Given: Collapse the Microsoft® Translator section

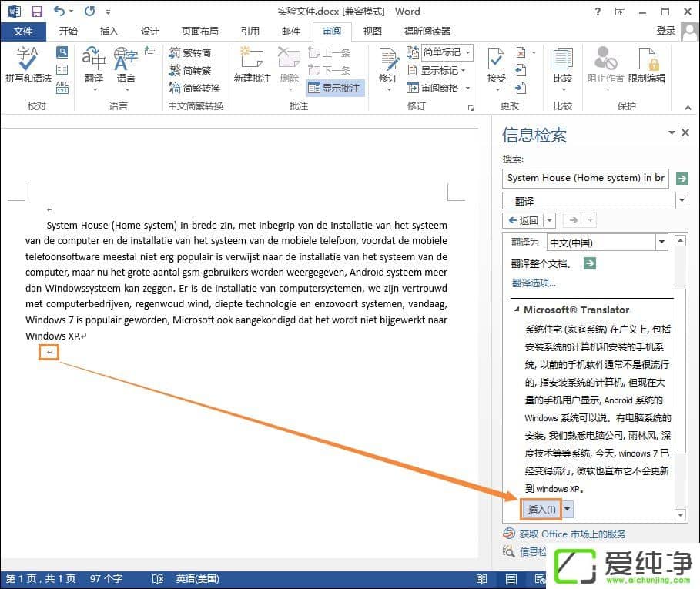Looking at the screenshot, I should (x=516, y=310).
